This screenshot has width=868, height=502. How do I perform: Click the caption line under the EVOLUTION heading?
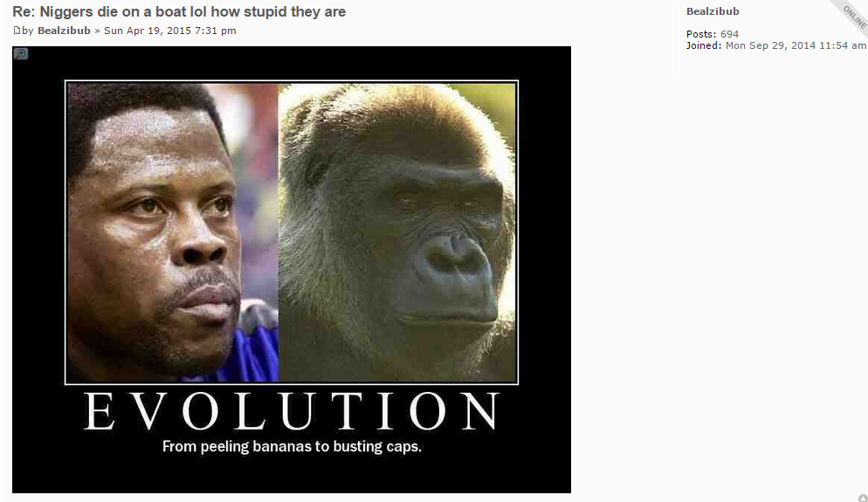click(x=292, y=447)
